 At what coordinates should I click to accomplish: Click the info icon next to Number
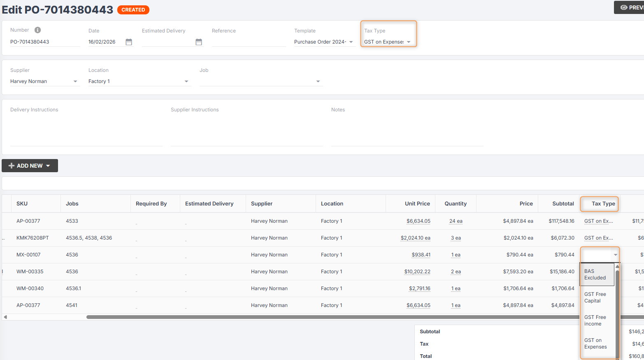37,30
